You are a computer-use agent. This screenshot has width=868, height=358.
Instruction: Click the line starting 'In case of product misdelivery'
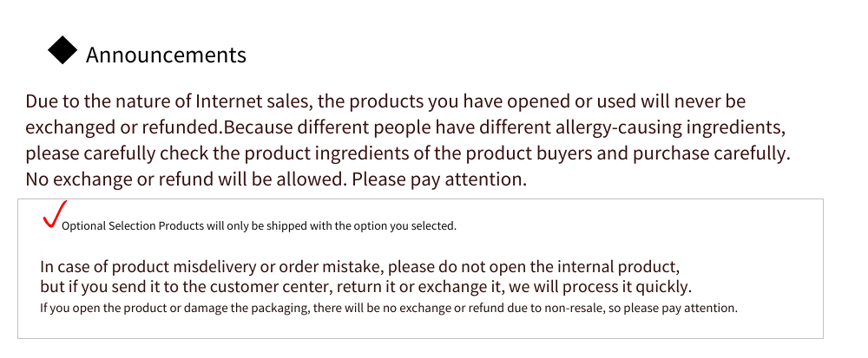click(360, 267)
